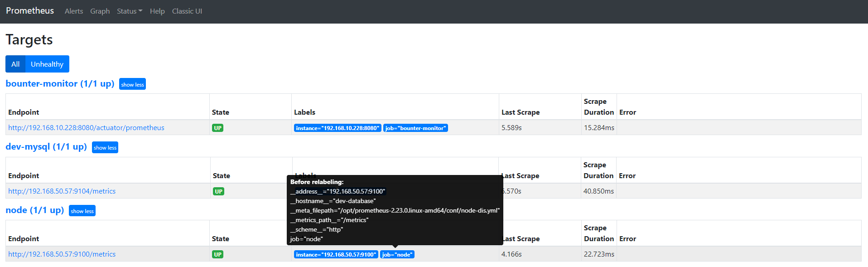The image size is (868, 267).
Task: Filter by Unhealthy targets
Action: coord(47,64)
